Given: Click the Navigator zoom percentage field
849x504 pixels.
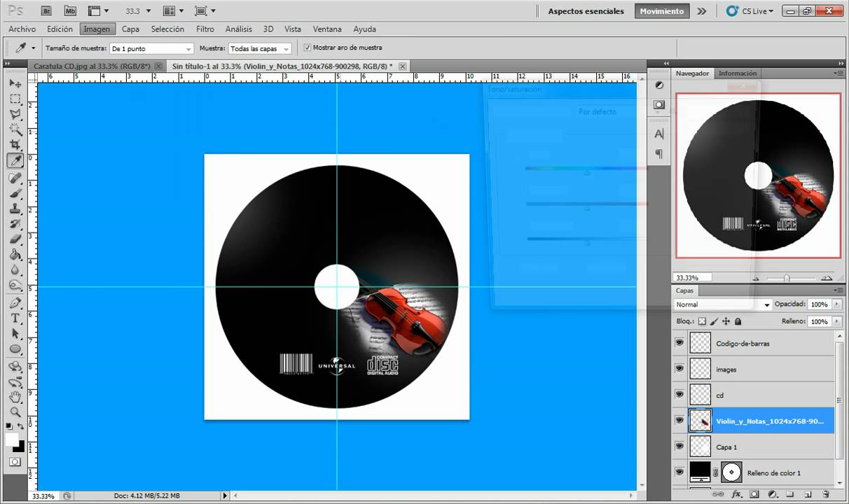Looking at the screenshot, I should tap(691, 278).
